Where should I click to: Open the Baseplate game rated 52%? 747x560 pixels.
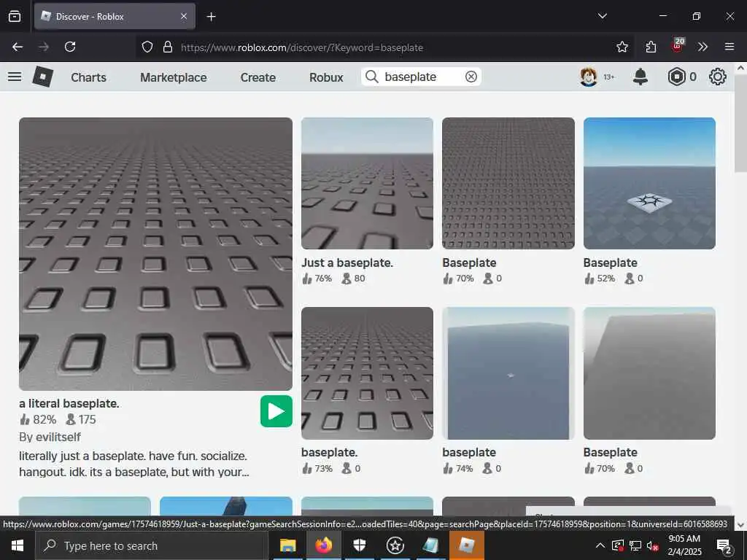[649, 183]
